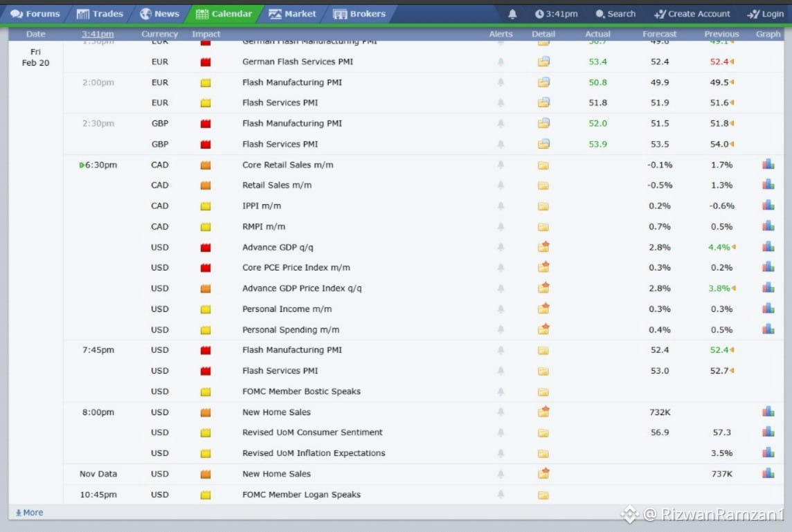Screen dimensions: 792x532
Task: Open detail folder for FOMC Member Bostic Speaks
Action: (543, 392)
